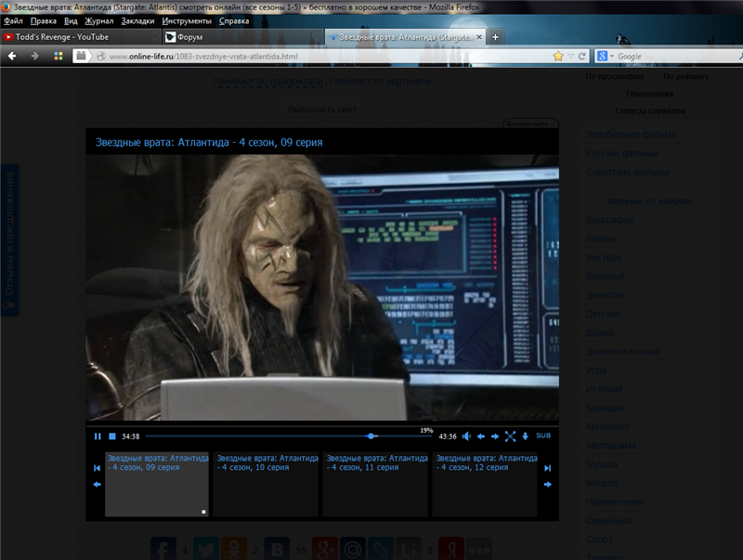
Task: Open the Инструменты menu
Action: click(x=187, y=20)
